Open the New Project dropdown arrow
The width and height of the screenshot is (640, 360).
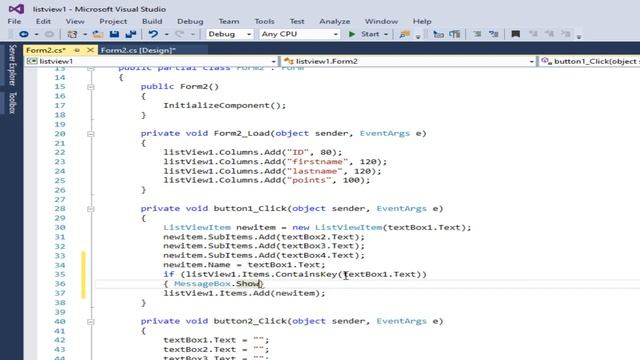pos(85,35)
